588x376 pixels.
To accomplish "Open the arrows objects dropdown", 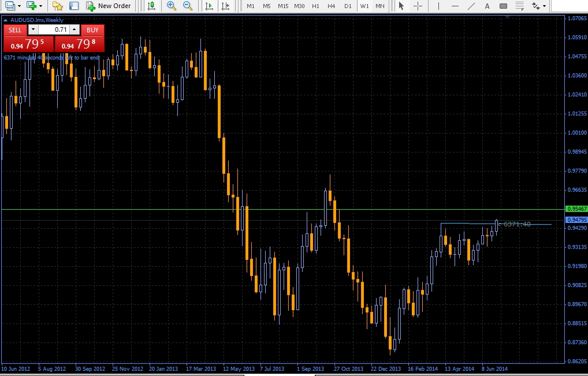I will click(x=544, y=6).
